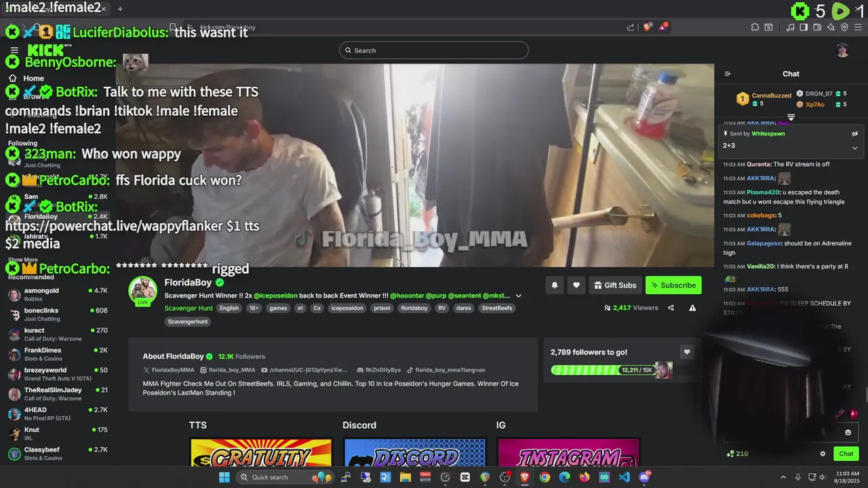Click Show More in the Following list

(x=23, y=260)
